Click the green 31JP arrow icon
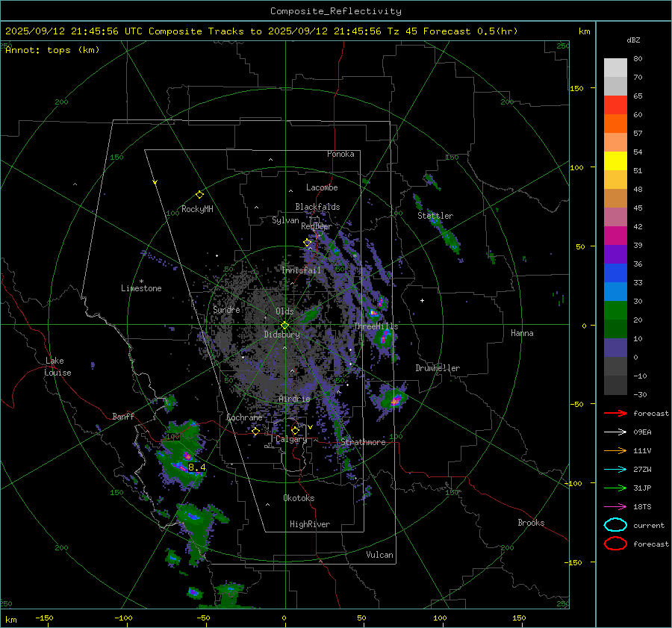This screenshot has width=672, height=628. point(615,488)
